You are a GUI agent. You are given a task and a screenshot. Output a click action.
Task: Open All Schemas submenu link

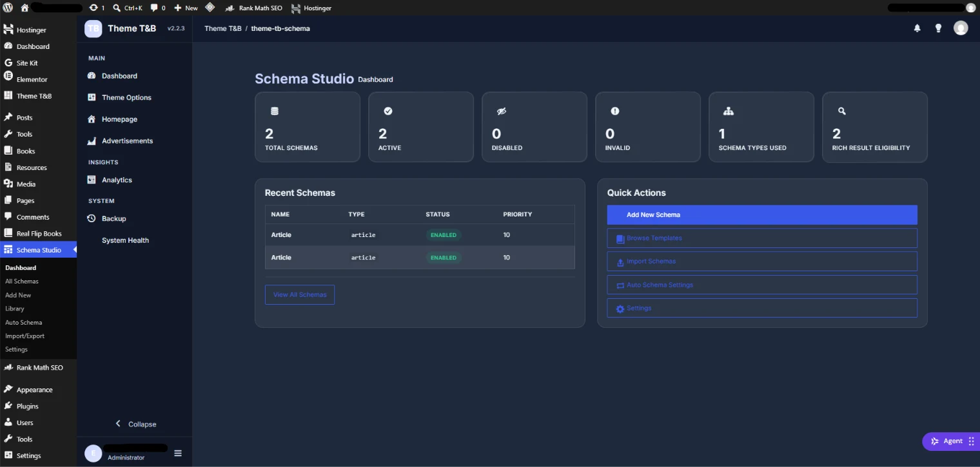pos(22,281)
